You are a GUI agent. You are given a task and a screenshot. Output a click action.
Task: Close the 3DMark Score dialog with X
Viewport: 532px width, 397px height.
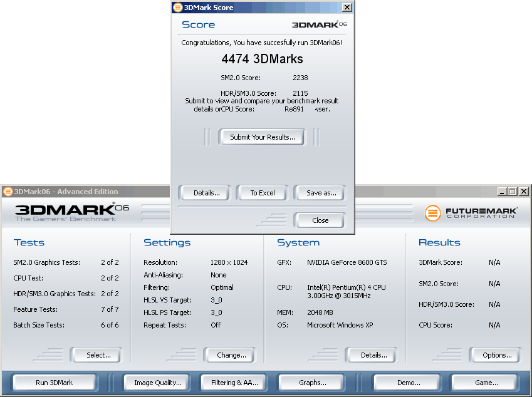click(x=347, y=8)
